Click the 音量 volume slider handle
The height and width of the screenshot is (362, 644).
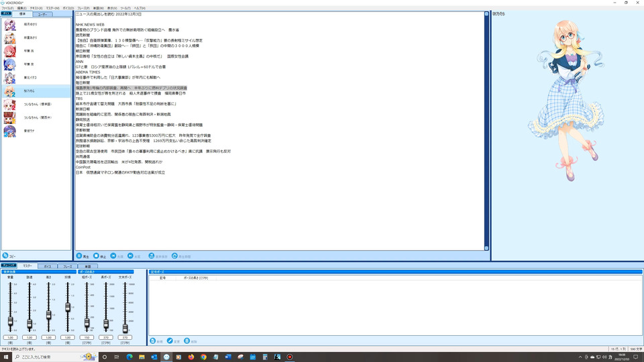click(x=10, y=321)
